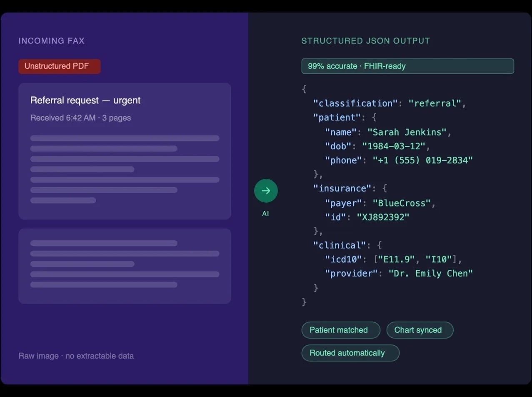Click the "Sarah Jenkins" name value

coord(407,132)
